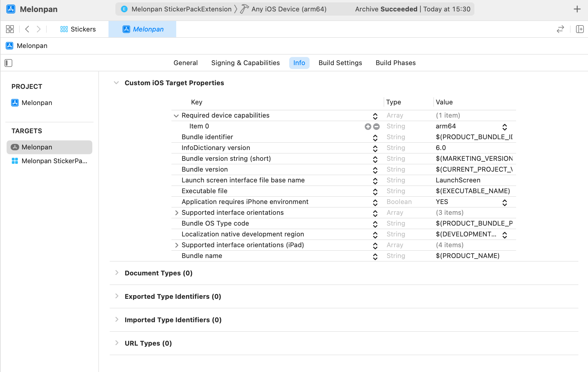The width and height of the screenshot is (588, 372).
Task: Open the General tab
Action: pos(186,63)
